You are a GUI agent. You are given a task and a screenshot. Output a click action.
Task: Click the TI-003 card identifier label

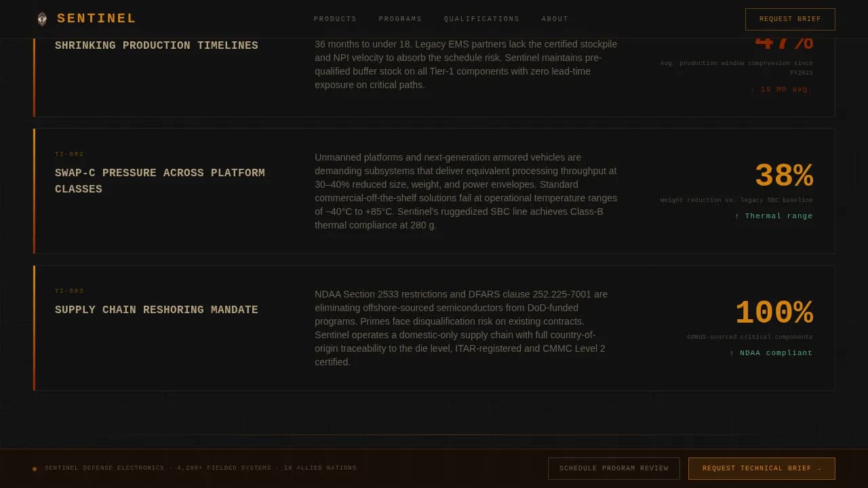click(69, 291)
